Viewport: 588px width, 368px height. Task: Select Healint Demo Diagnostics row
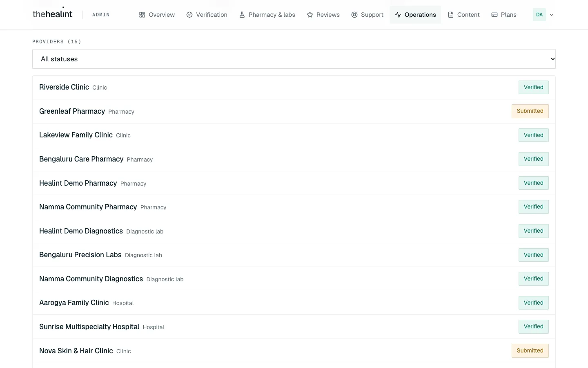(x=294, y=231)
